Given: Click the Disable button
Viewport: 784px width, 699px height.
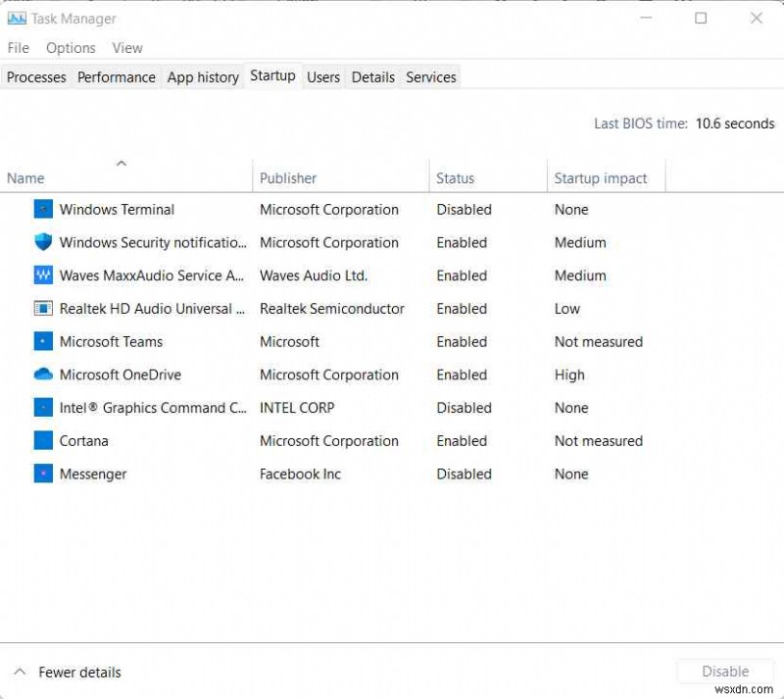Looking at the screenshot, I should (x=725, y=671).
